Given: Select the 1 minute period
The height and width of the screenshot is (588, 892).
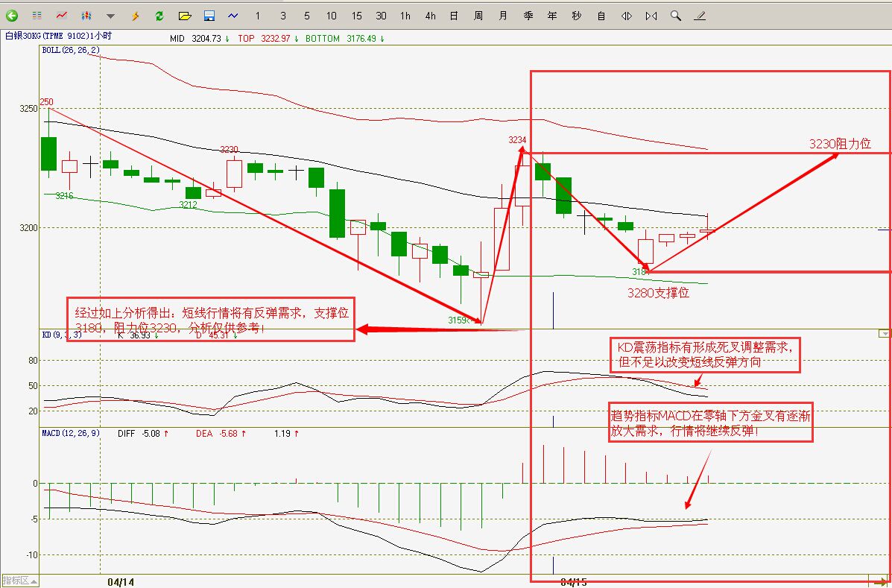Looking at the screenshot, I should (x=258, y=16).
